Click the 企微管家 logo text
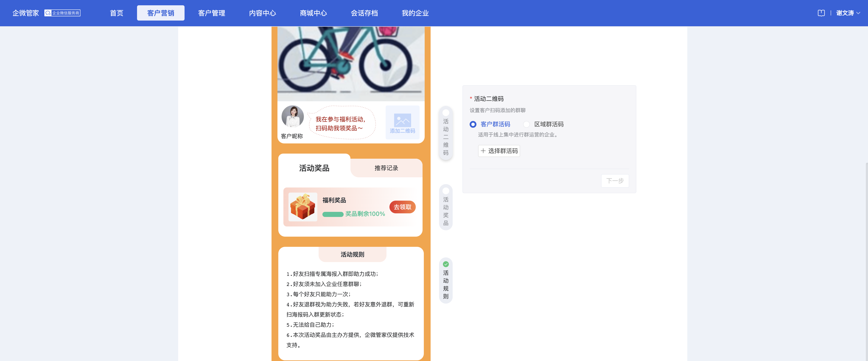868x361 pixels. coord(26,13)
